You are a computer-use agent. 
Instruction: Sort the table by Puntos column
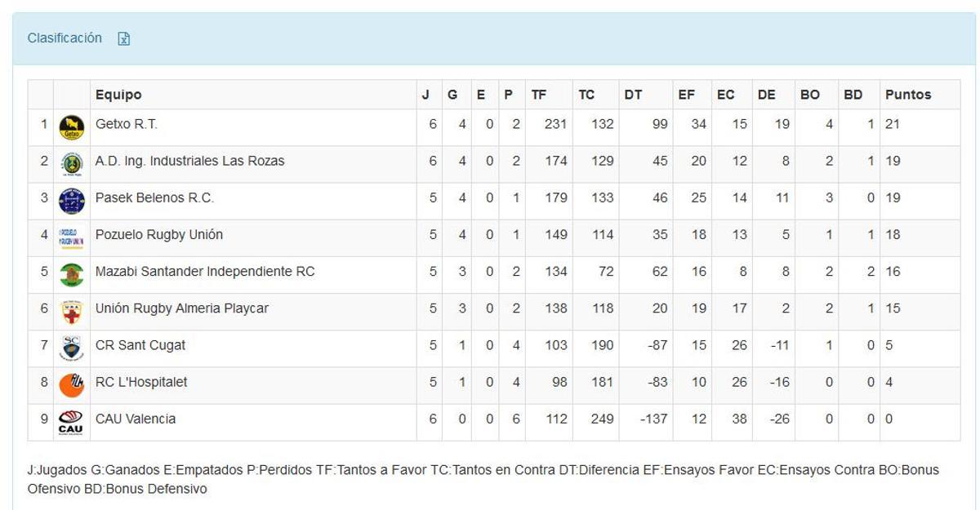point(906,95)
